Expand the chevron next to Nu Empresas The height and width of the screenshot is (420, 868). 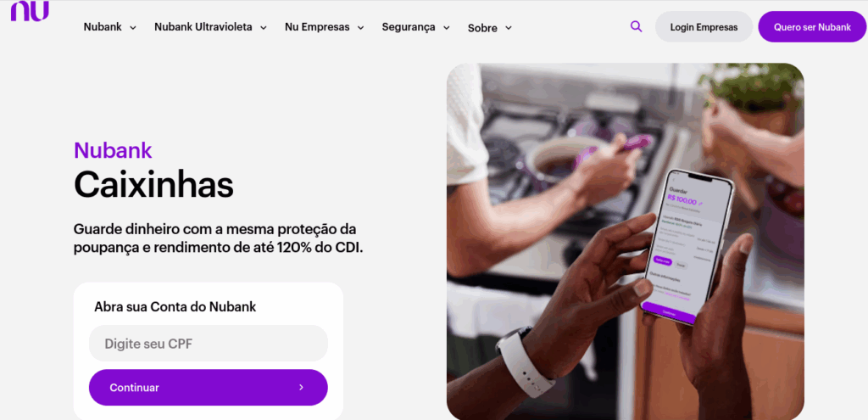click(360, 28)
